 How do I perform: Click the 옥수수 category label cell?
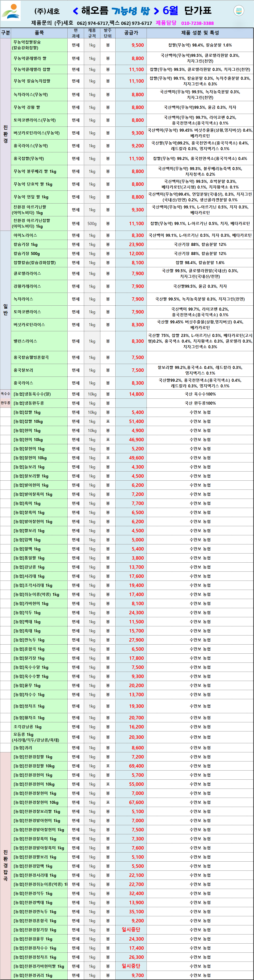[5, 394]
